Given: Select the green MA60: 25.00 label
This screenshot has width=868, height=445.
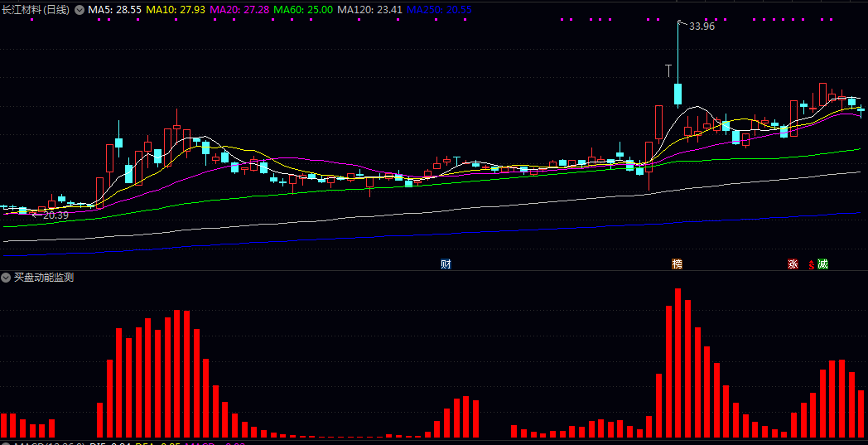Looking at the screenshot, I should 303,10.
